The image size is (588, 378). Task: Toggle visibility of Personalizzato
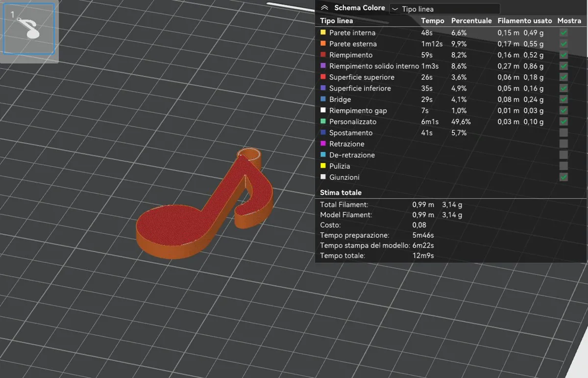click(563, 122)
